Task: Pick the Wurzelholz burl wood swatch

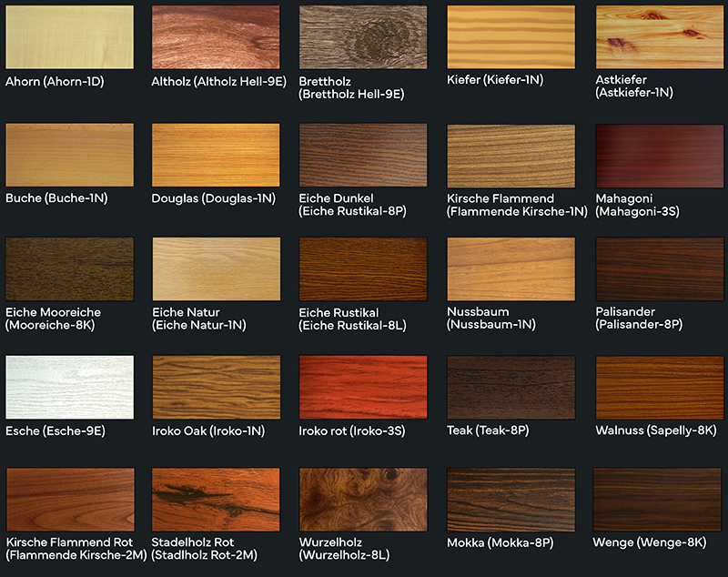Action: [x=363, y=500]
